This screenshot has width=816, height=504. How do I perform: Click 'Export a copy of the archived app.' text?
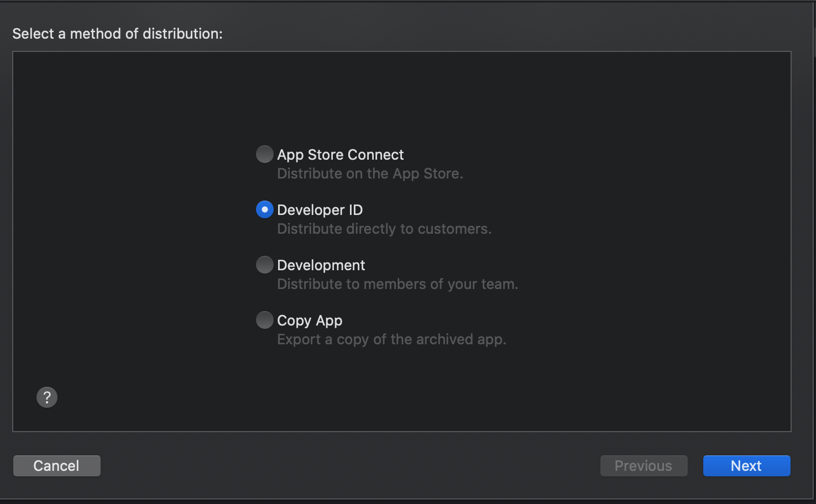coord(391,339)
